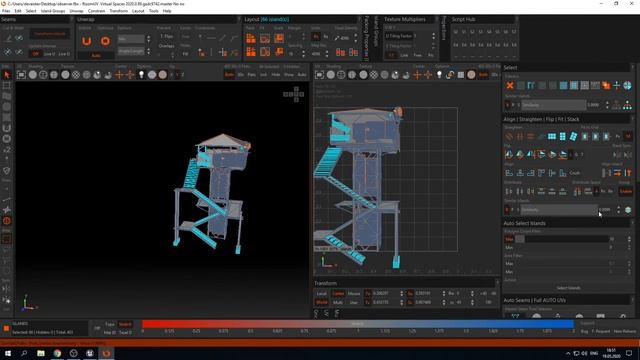Image resolution: width=640 pixels, height=360 pixels.
Task: Open the Transform menu
Action: pyautogui.click(x=118, y=11)
